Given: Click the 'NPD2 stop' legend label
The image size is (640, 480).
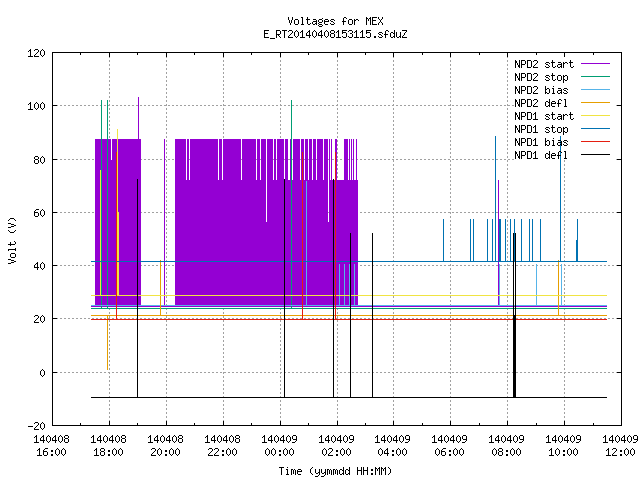Looking at the screenshot, I should [x=541, y=77].
